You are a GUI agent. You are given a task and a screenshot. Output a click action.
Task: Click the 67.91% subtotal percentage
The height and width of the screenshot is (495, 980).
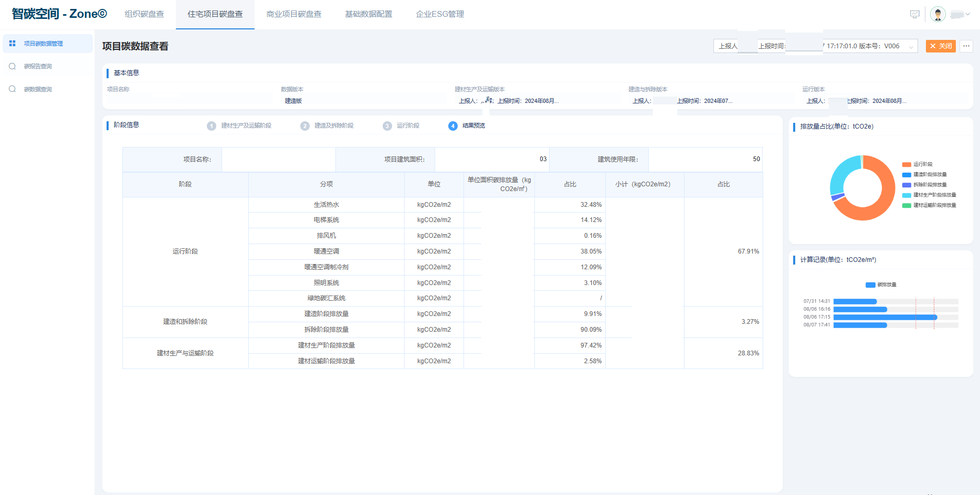[748, 251]
